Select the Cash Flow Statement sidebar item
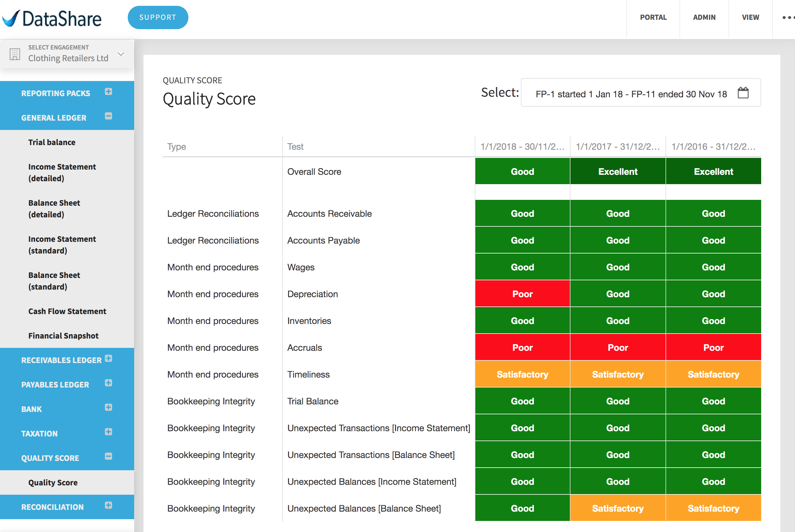This screenshot has height=532, width=795. (67, 311)
